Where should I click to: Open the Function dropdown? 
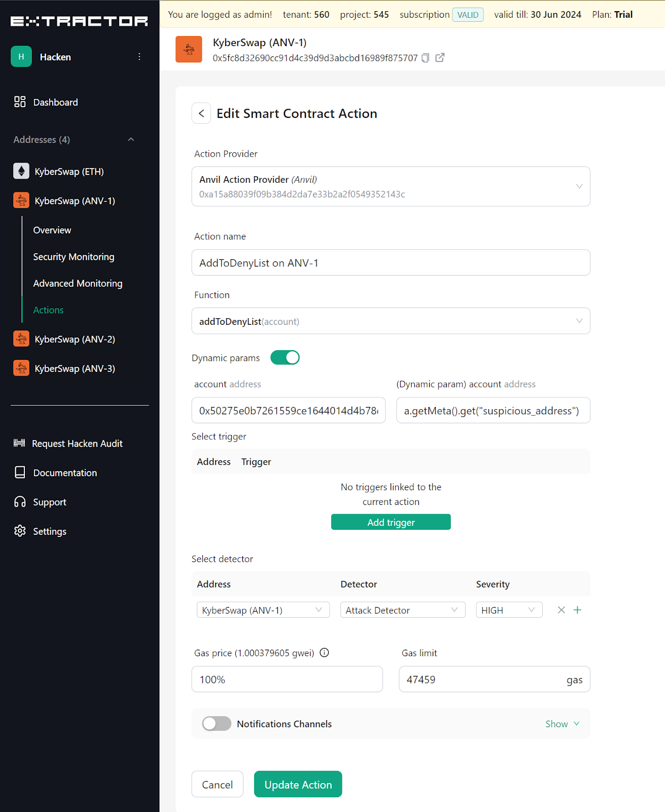tap(391, 321)
